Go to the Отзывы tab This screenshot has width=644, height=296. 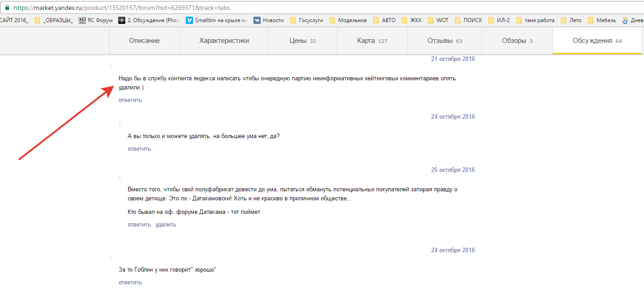[x=445, y=41]
